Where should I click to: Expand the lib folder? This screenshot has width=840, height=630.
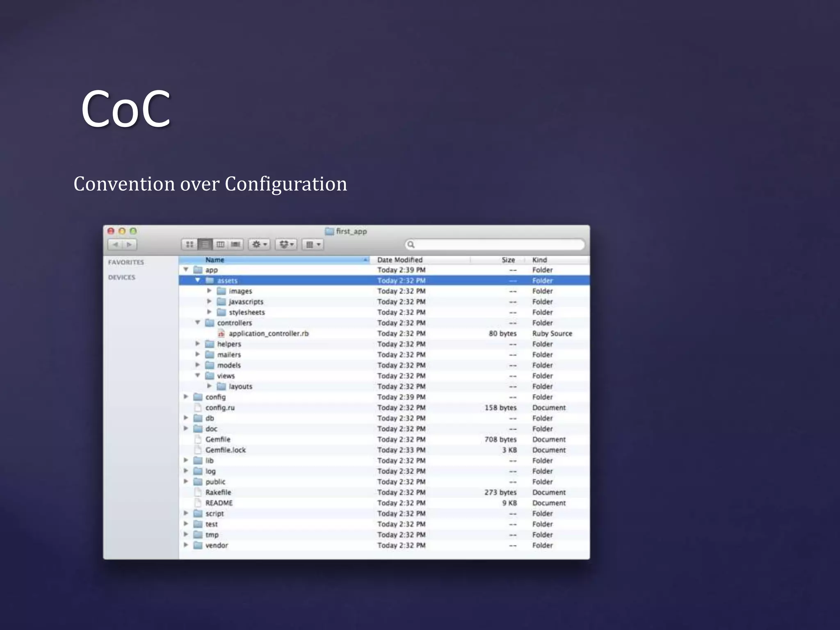point(186,460)
